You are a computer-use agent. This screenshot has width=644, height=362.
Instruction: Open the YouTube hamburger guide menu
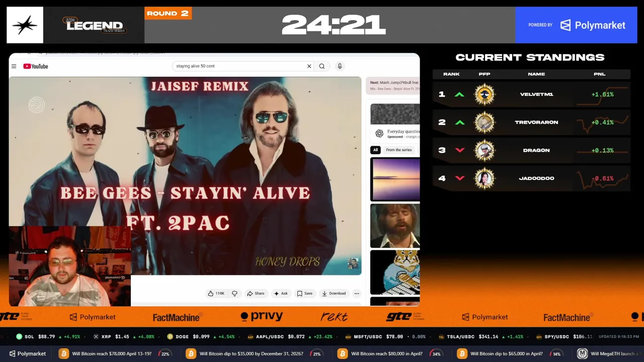14,66
